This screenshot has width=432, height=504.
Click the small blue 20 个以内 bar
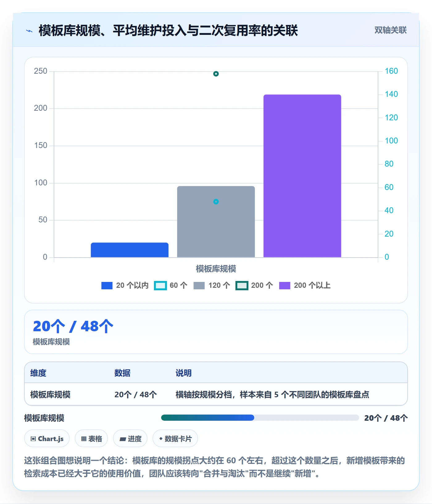click(x=130, y=250)
